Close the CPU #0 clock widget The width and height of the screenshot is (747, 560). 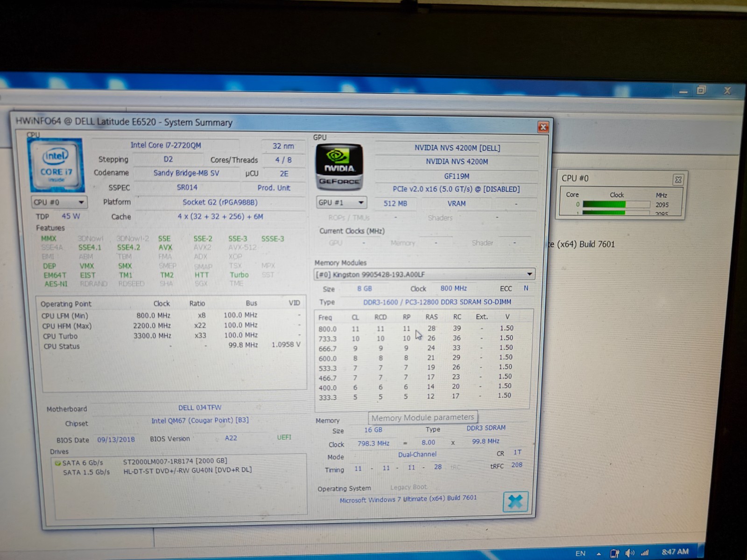pos(678,179)
